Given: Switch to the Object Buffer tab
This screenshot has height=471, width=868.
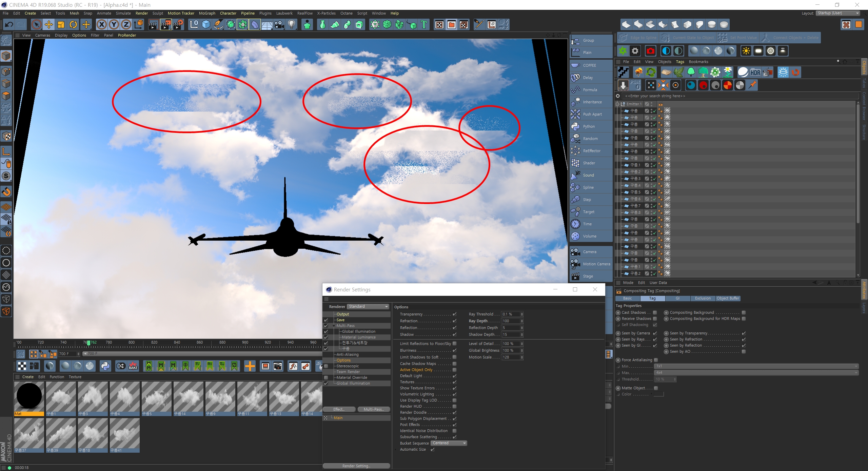Looking at the screenshot, I should pos(728,298).
